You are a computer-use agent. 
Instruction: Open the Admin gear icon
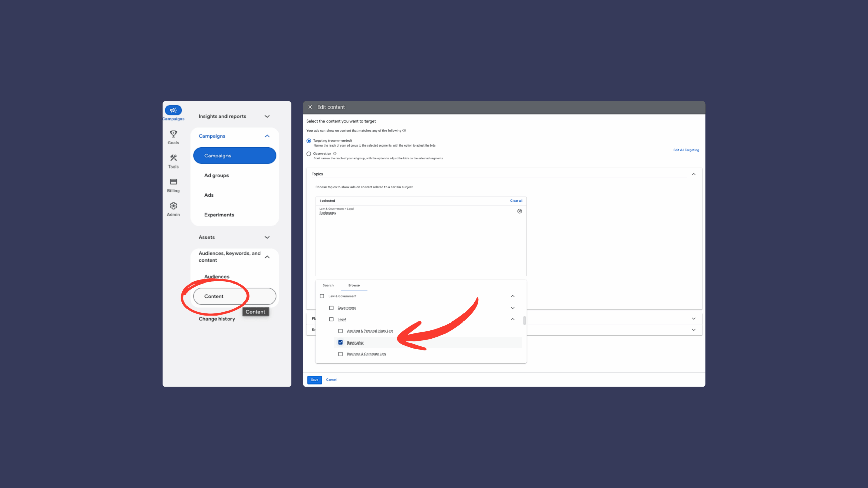173,206
